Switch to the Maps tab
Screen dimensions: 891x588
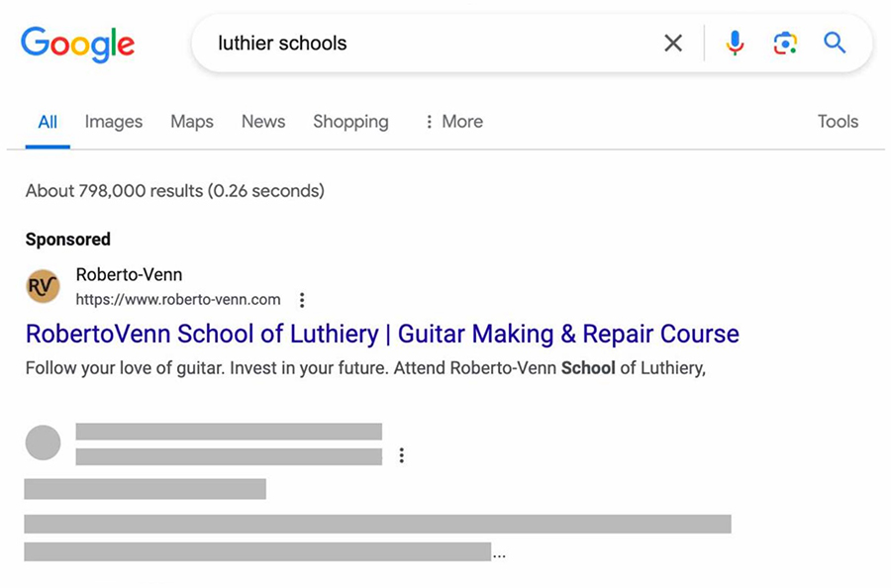click(191, 122)
